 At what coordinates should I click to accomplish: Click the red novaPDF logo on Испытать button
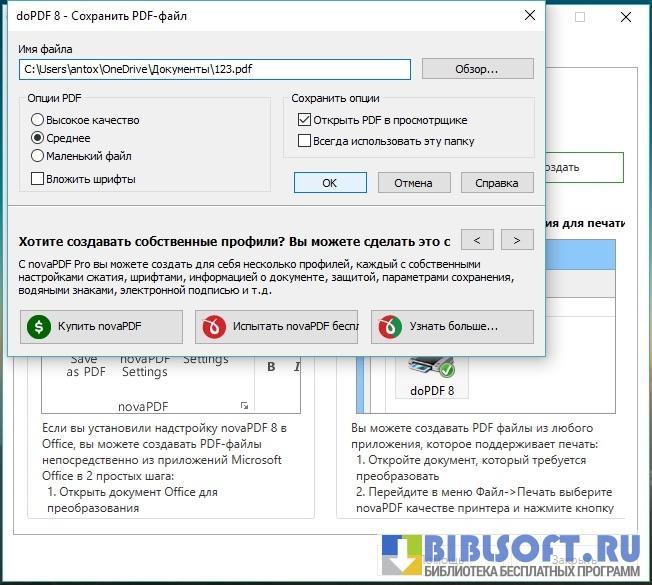pyautogui.click(x=213, y=327)
